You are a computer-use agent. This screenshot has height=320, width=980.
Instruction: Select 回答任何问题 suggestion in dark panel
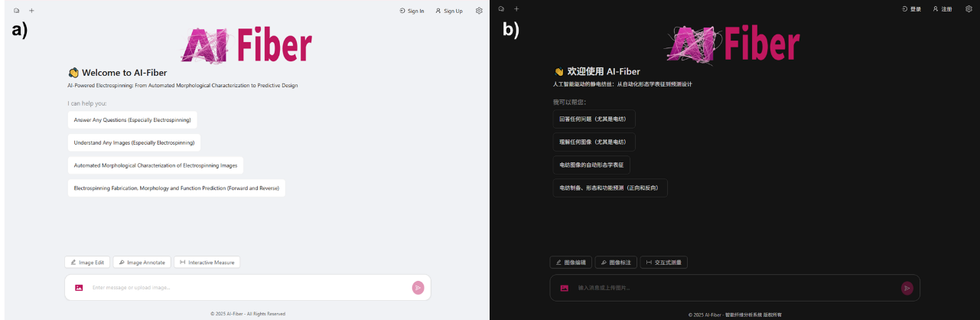594,119
